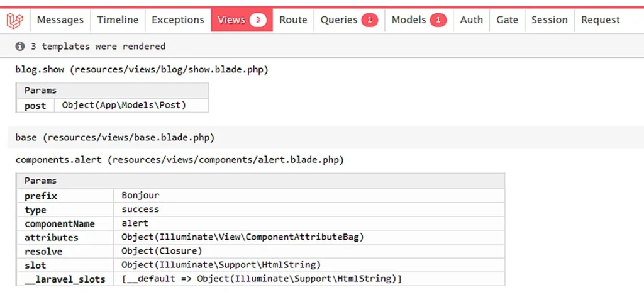
Task: Click the Laravel logo icon
Action: (x=15, y=20)
